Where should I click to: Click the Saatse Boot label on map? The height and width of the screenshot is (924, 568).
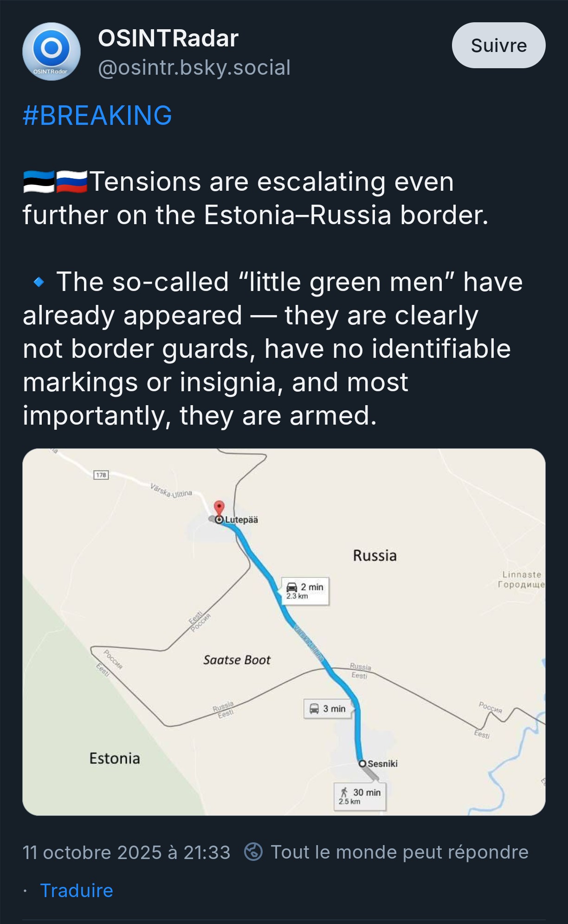(237, 660)
